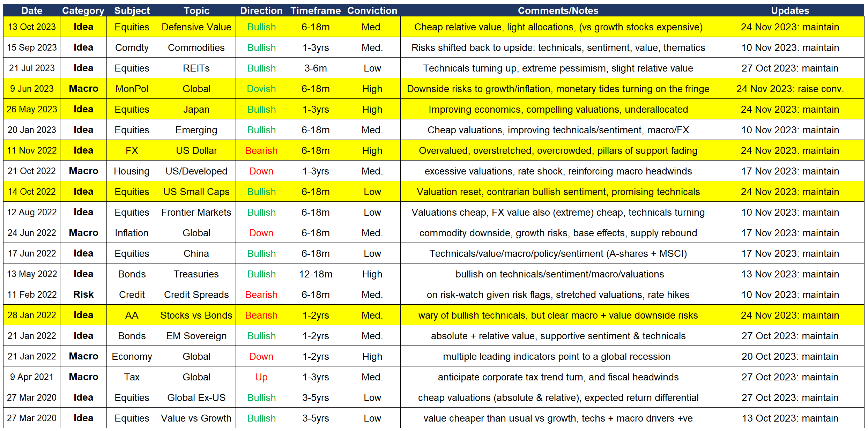Select the 'Housing' subject cell
The image size is (868, 431).
coord(132,171)
